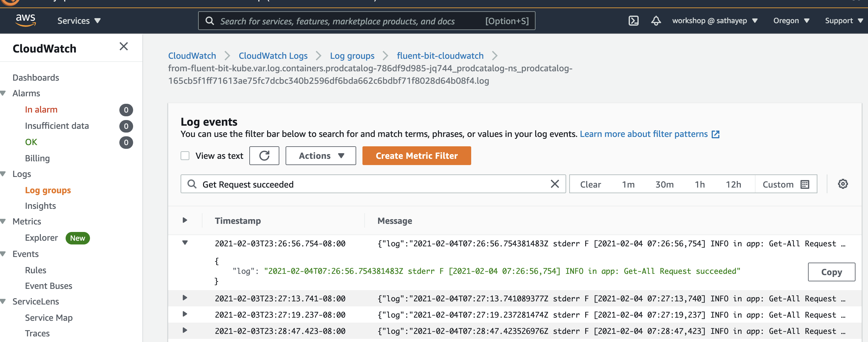Open Metrics Explorer in sidebar

pyautogui.click(x=42, y=238)
